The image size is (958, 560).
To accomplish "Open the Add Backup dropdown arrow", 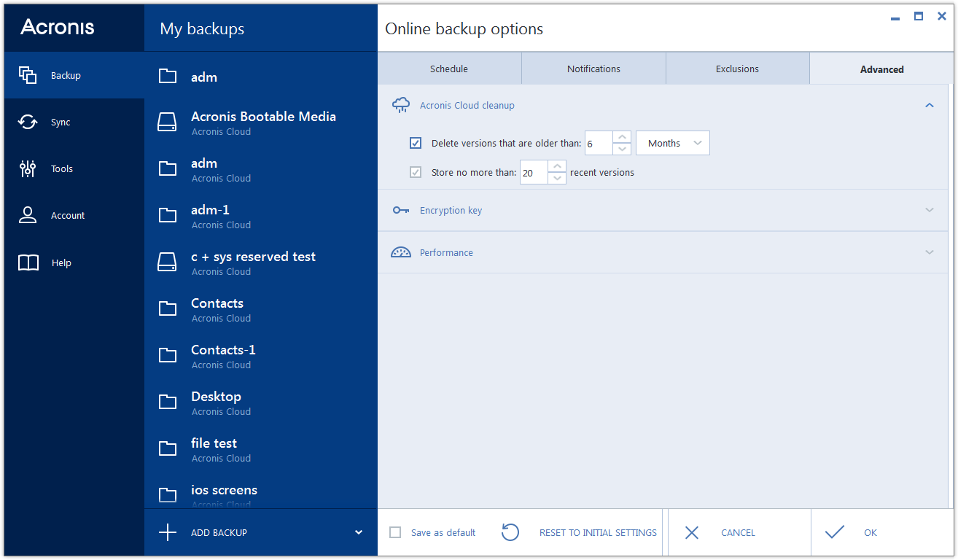I will pos(359,532).
